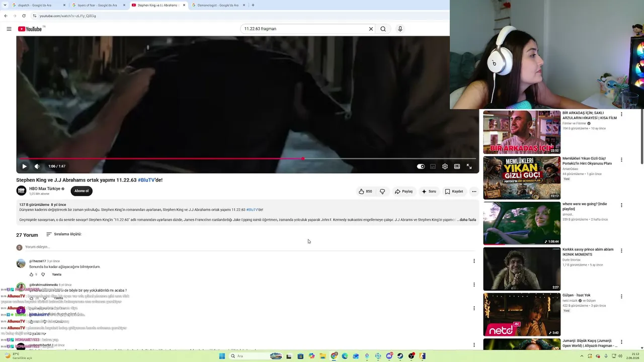Viewport: 644px width, 362px height.
Task: Open the Windows Start menu
Action: (x=222, y=356)
